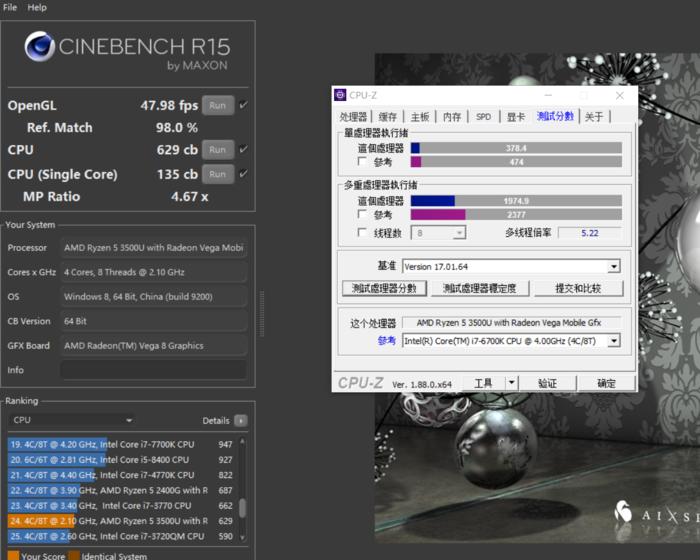The height and width of the screenshot is (560, 700).
Task: Click the single-thread score bar 378.4
Action: (516, 148)
